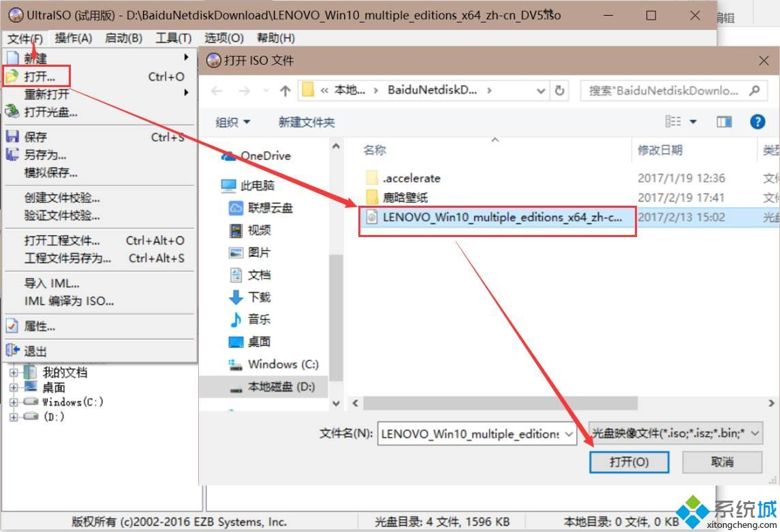
Task: Click the save-as icon beside 另存为
Action: click(12, 154)
